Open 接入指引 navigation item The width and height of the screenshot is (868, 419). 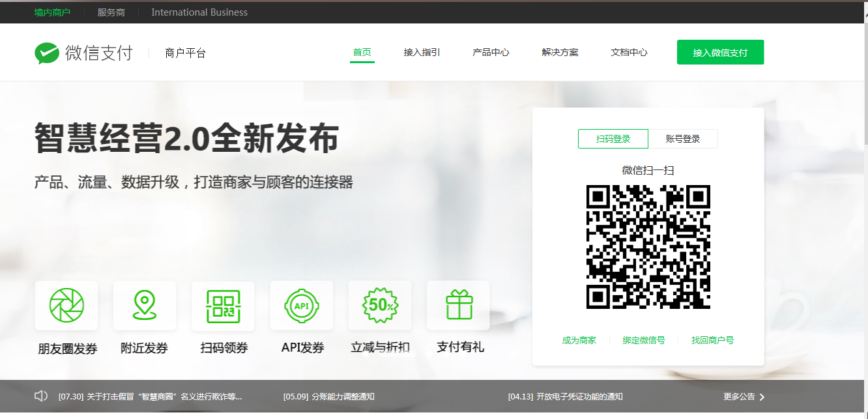click(x=422, y=52)
